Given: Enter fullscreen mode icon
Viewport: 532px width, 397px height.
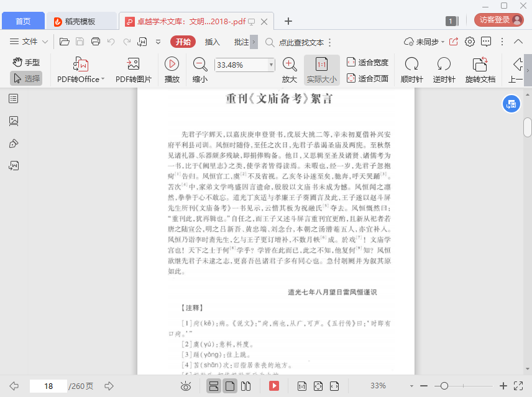Looking at the screenshot, I should coord(518,386).
